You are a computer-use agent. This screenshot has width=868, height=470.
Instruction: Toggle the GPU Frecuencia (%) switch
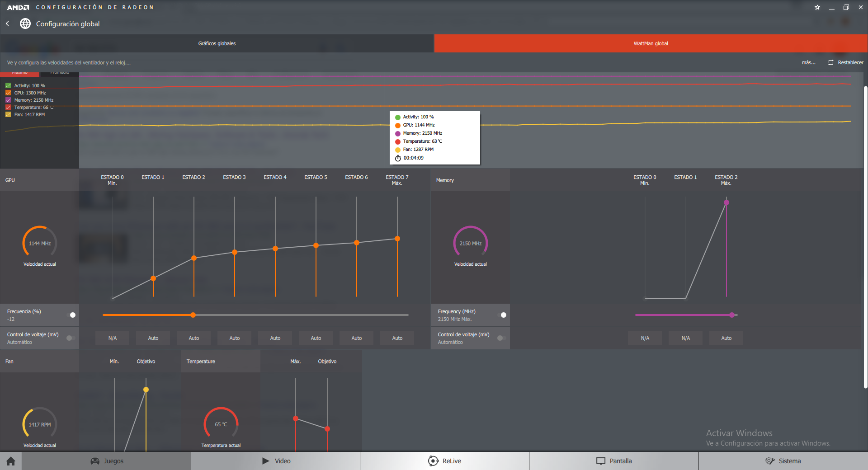coord(71,315)
